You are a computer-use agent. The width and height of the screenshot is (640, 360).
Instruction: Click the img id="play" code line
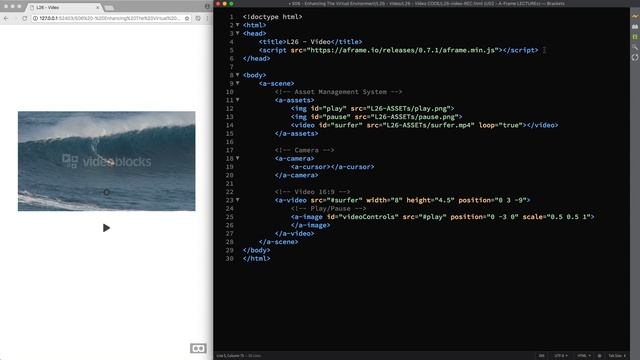(372, 109)
